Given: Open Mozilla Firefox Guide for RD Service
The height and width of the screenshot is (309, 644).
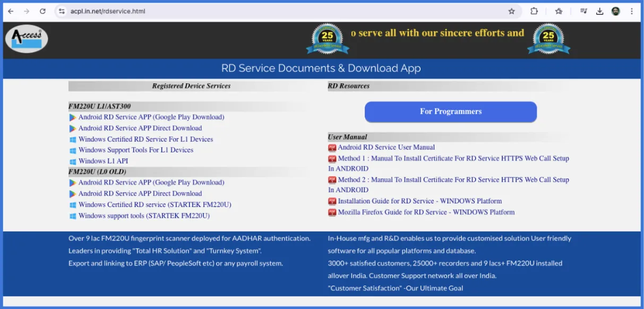Looking at the screenshot, I should coord(426,212).
